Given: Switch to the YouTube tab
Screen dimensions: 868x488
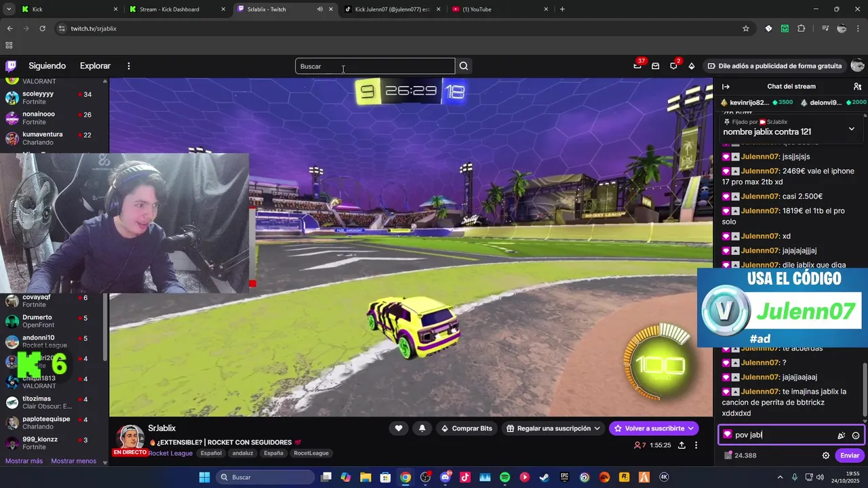Looking at the screenshot, I should point(499,9).
